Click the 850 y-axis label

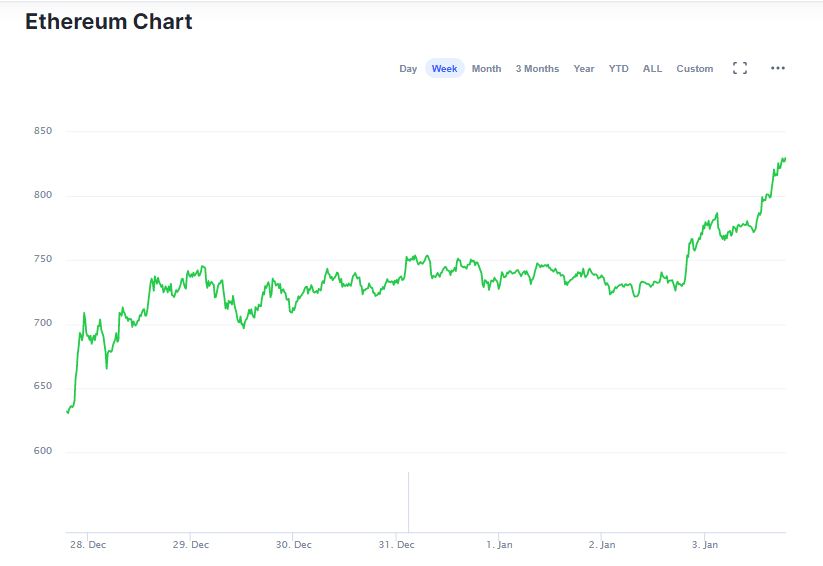click(43, 131)
